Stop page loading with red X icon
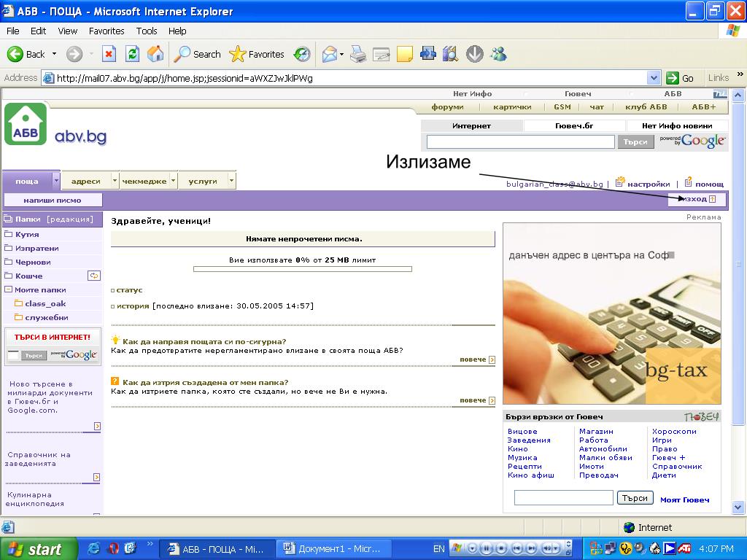The image size is (747, 560). click(109, 54)
